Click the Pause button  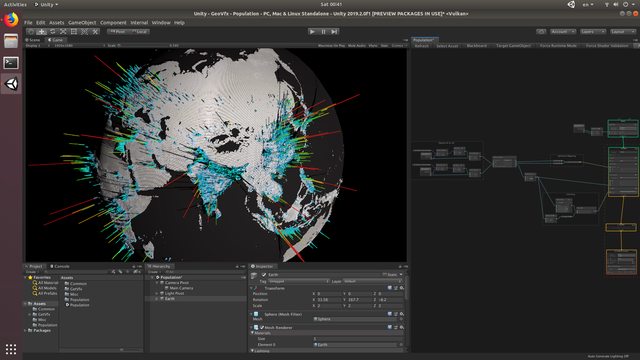323,31
